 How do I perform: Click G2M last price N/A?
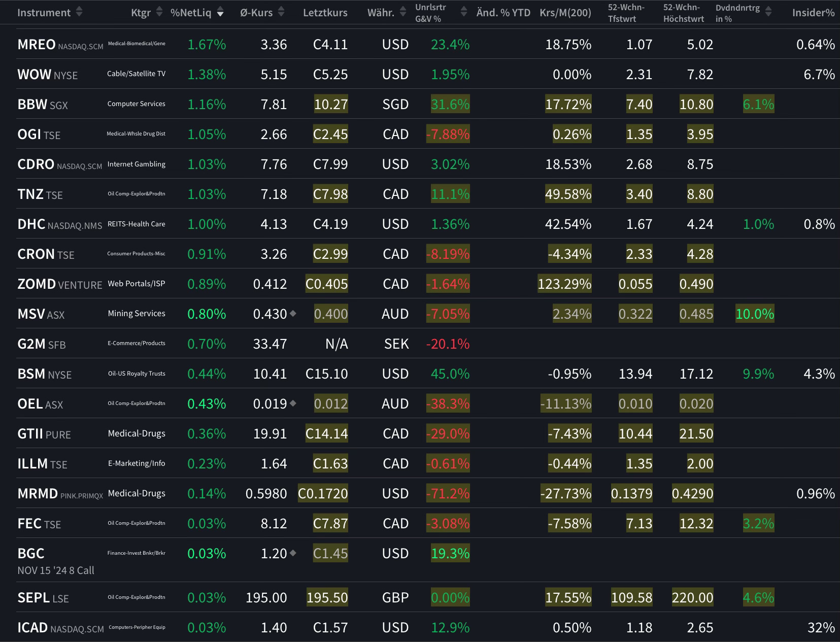[x=337, y=344]
